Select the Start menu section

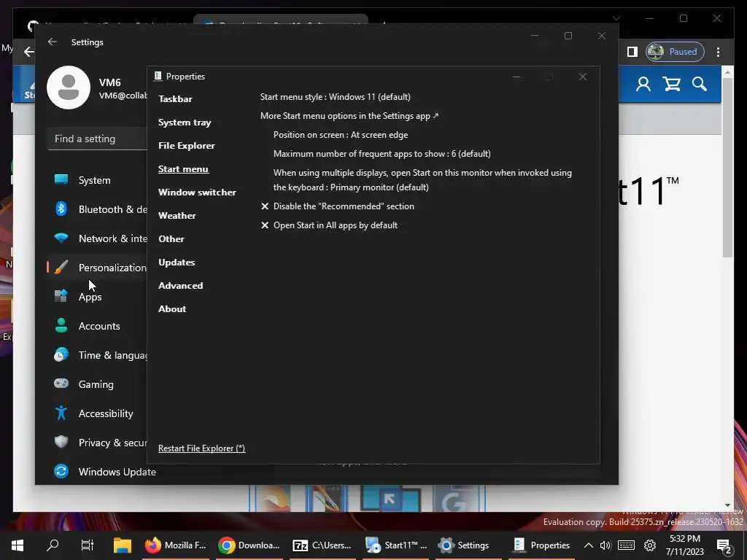coord(183,169)
